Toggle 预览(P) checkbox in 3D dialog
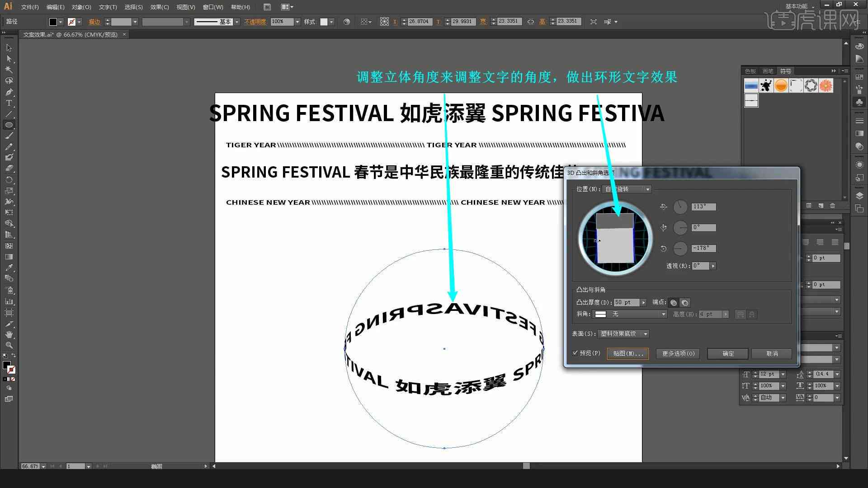 (576, 353)
